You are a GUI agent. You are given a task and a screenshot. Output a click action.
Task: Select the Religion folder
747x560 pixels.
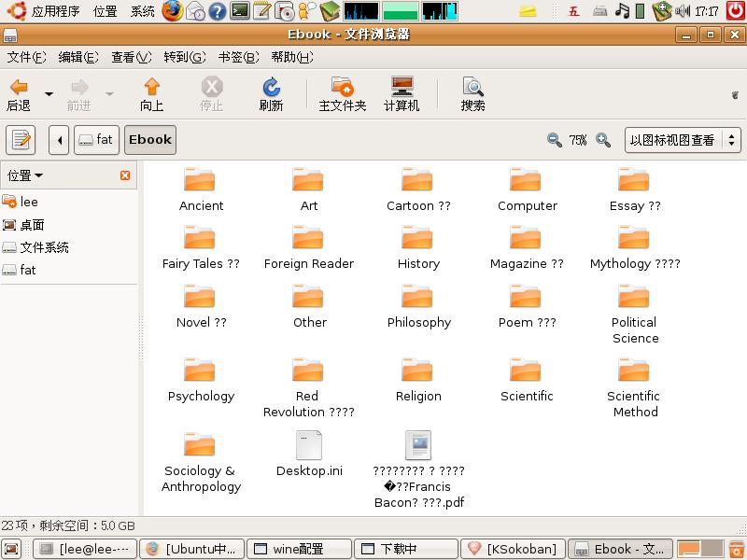pyautogui.click(x=418, y=380)
